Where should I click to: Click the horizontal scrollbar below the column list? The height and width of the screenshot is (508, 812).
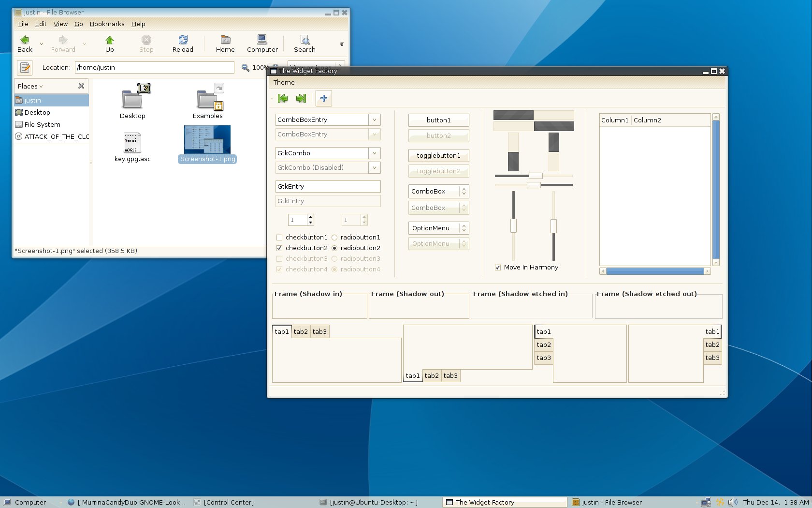(655, 271)
